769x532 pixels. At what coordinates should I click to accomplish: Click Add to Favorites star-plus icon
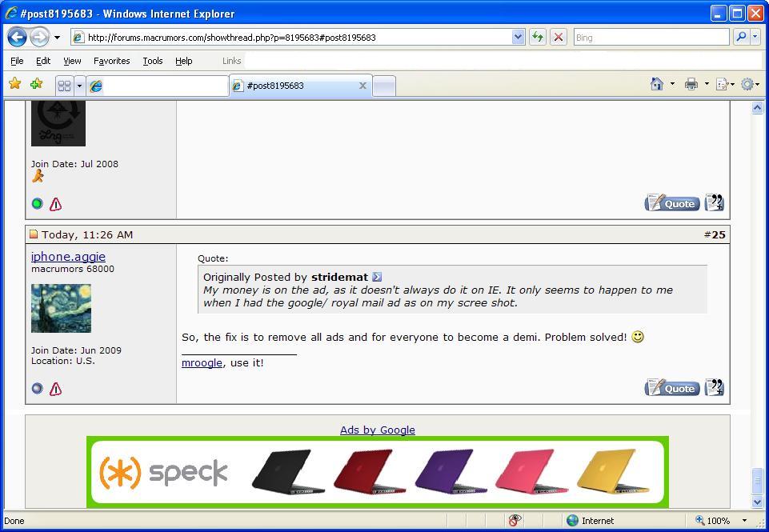tap(36, 84)
